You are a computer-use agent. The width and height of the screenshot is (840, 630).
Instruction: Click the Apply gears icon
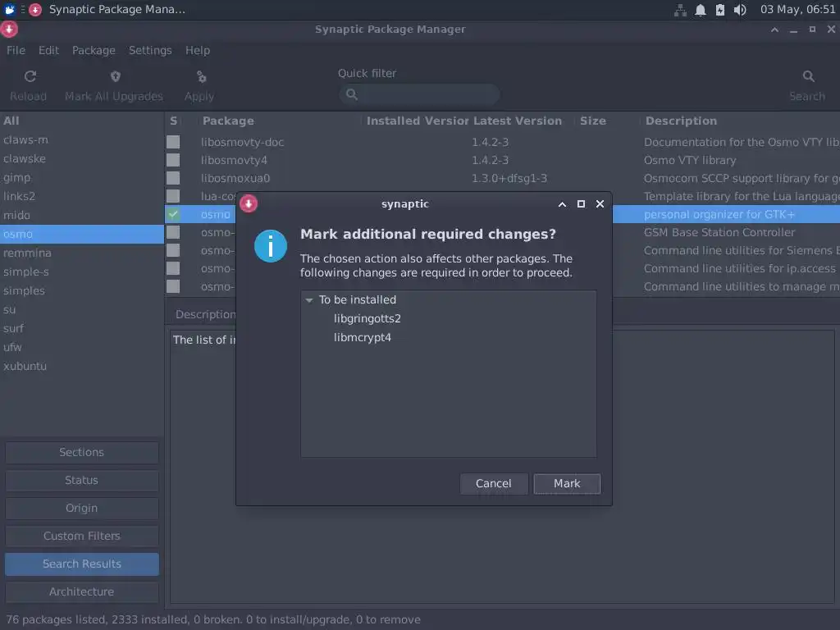click(x=202, y=77)
